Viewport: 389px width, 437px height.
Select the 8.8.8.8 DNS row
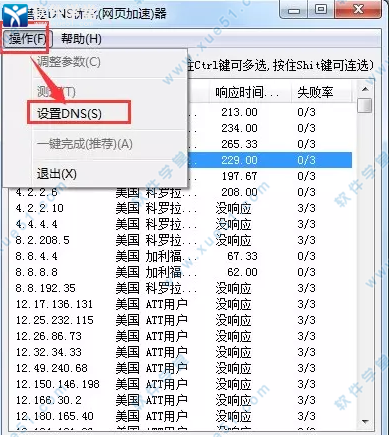(180, 272)
